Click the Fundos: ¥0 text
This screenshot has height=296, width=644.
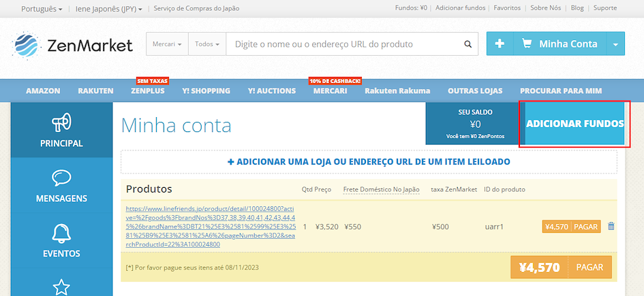pos(411,7)
